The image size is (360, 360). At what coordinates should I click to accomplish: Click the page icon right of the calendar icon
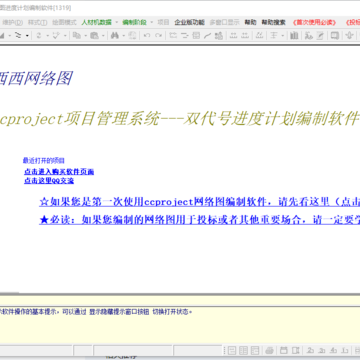(296, 350)
